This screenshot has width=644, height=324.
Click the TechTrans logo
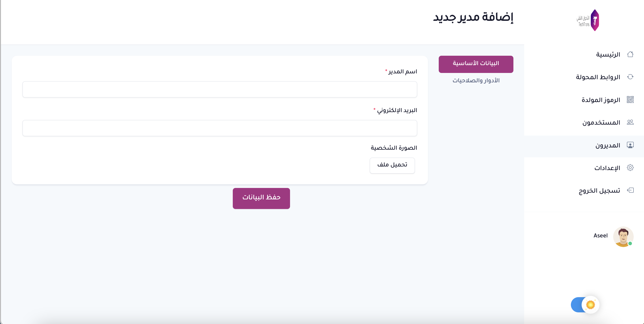point(588,21)
